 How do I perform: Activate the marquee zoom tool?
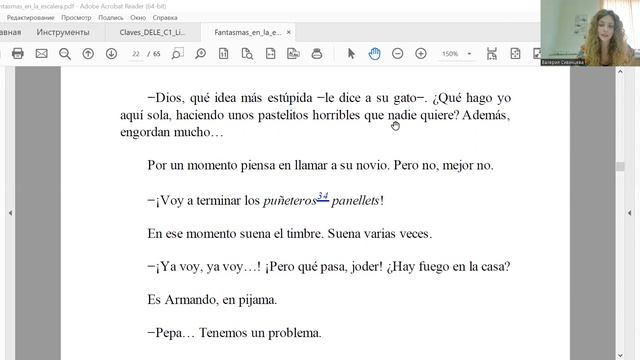coord(177,53)
